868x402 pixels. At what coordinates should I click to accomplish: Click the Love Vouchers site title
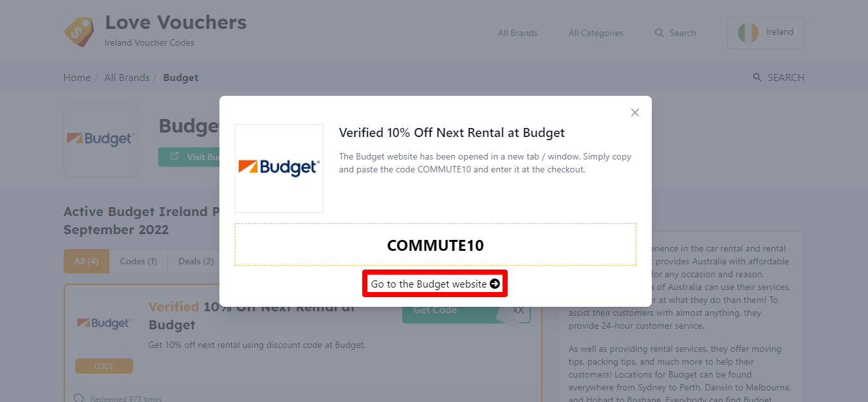point(176,23)
